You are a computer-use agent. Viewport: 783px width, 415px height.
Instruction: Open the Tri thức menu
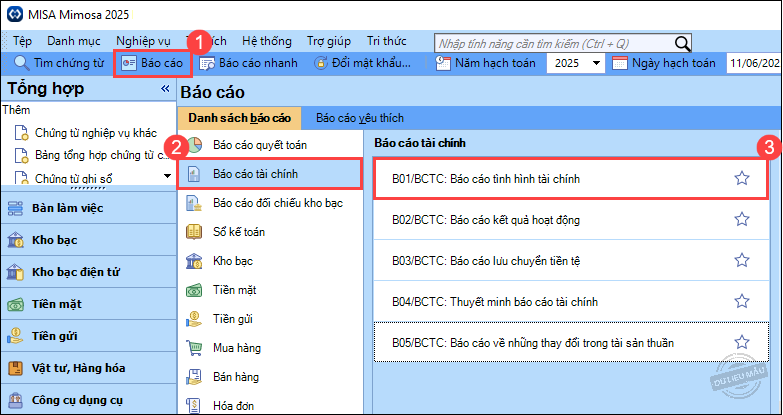(x=387, y=41)
